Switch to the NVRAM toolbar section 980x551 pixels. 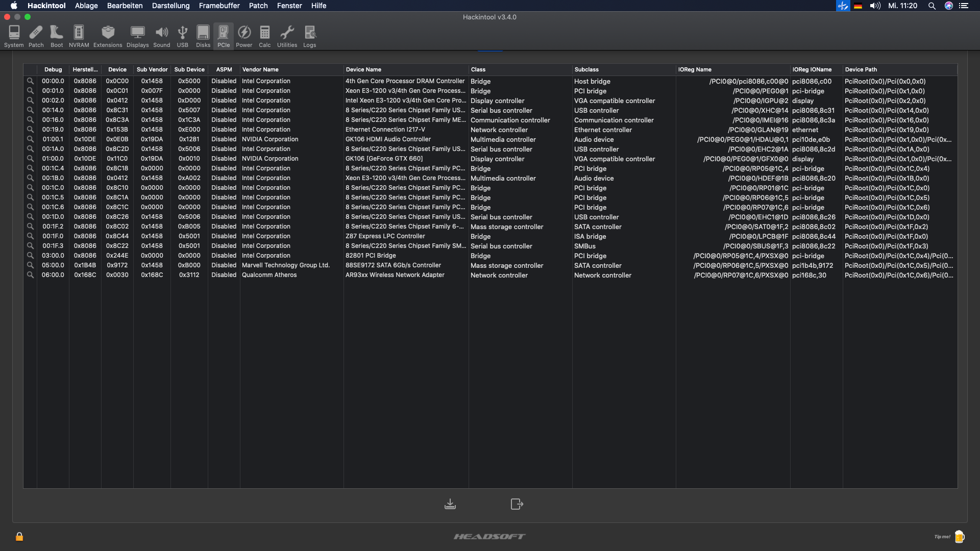(x=79, y=36)
